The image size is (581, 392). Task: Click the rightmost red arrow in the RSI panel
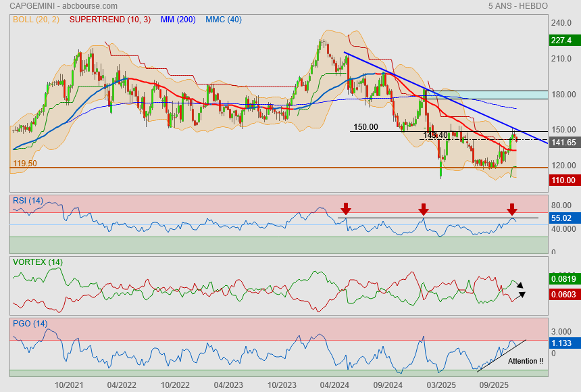(511, 210)
